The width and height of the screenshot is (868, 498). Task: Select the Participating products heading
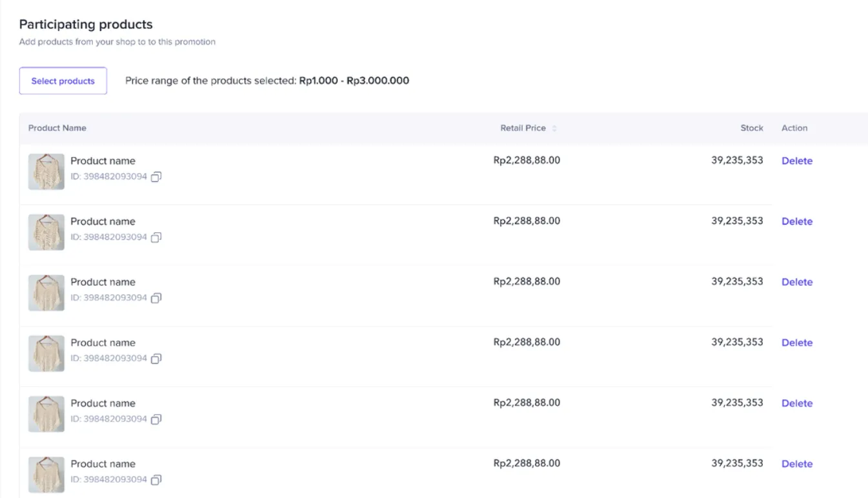(x=86, y=25)
